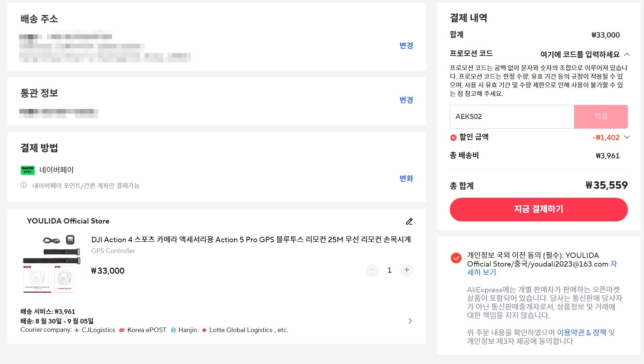Screen dimensions: 644x364
Task: Focus the promo code field containing AEKS02
Action: click(512, 116)
